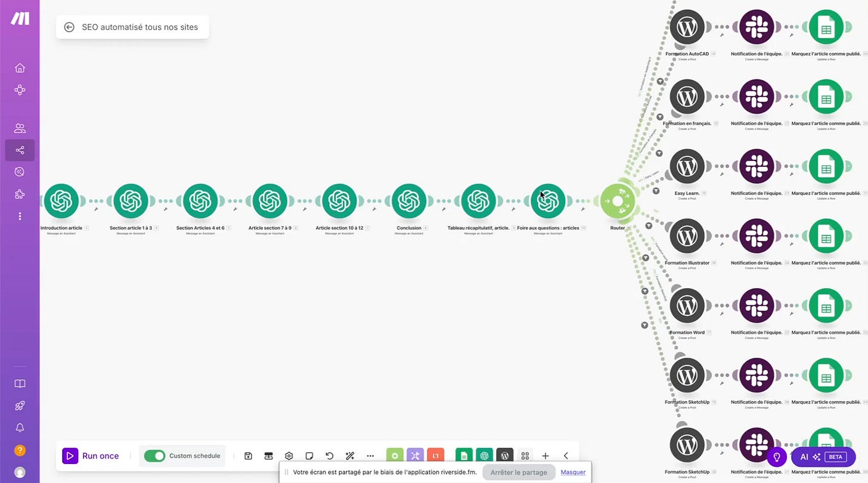The image size is (868, 483).
Task: Select the Introduction article OpenAI module
Action: 61,201
